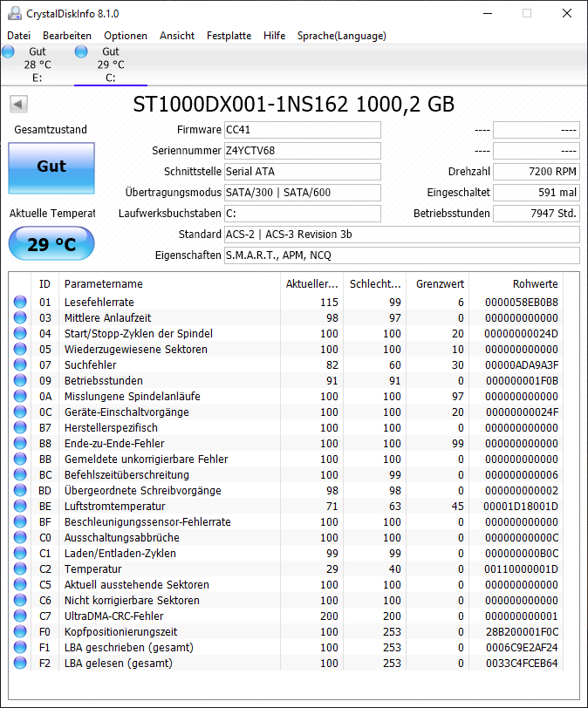The width and height of the screenshot is (588, 708).
Task: Click status orb of Herstellerspezifisch row
Action: coord(20,427)
